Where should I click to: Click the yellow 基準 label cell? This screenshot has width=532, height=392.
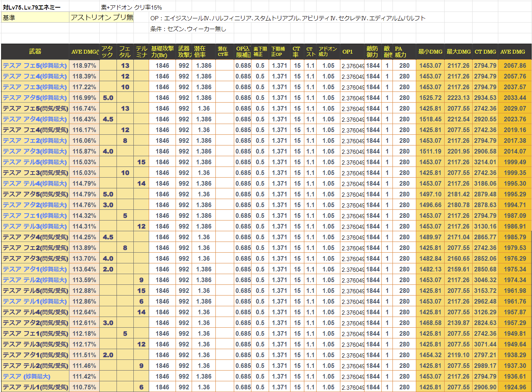(x=35, y=18)
